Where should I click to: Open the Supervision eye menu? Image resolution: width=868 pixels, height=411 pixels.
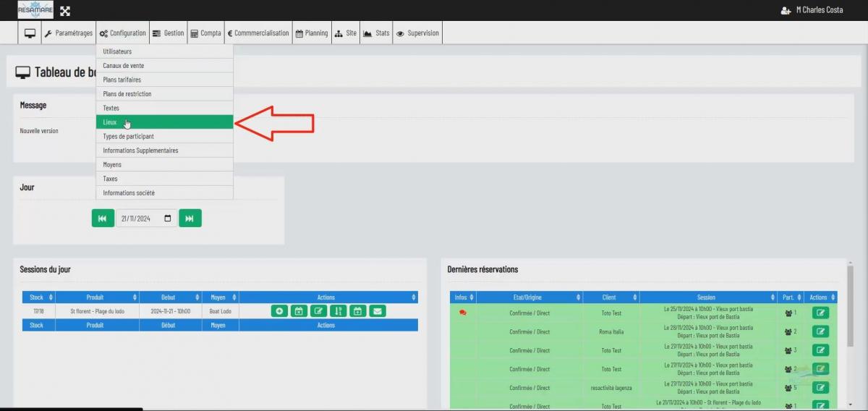click(417, 33)
